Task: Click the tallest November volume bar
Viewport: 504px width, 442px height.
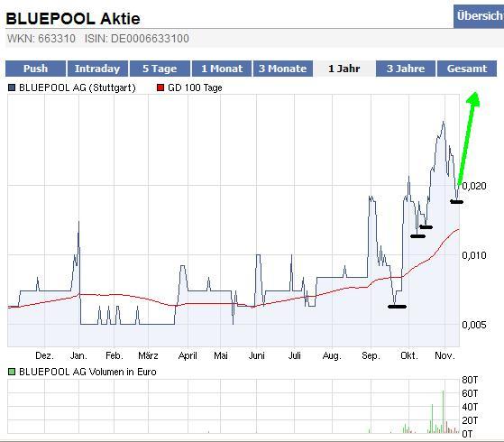Action: pos(443,411)
